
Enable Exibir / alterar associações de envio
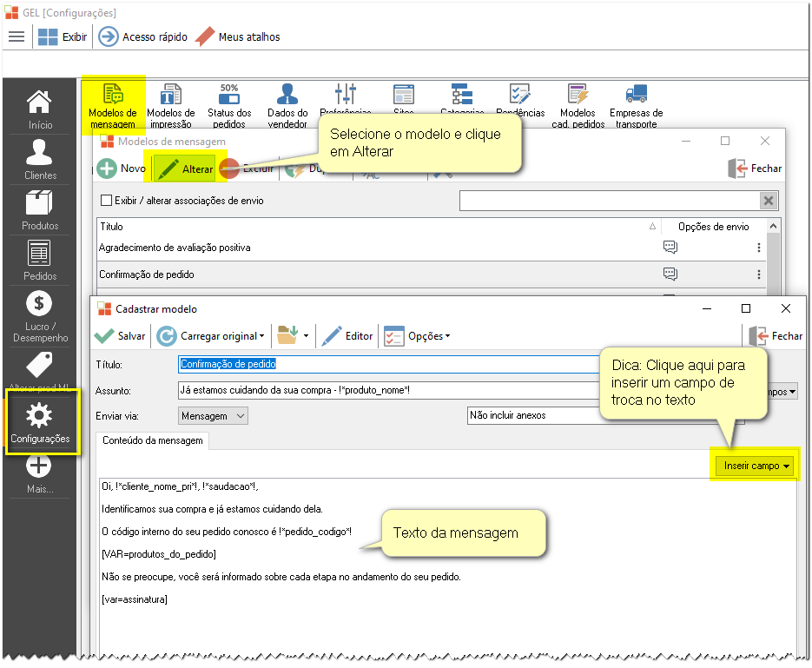click(106, 201)
